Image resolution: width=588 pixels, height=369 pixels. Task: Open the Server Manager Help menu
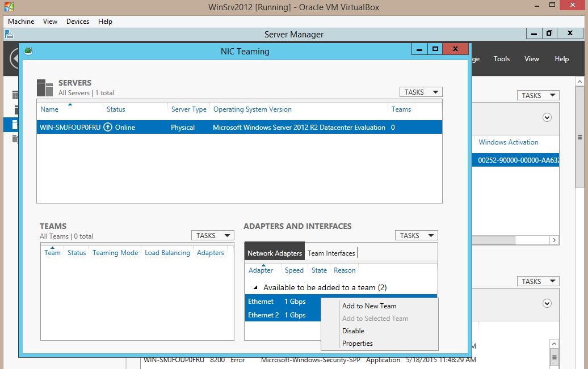(x=562, y=59)
